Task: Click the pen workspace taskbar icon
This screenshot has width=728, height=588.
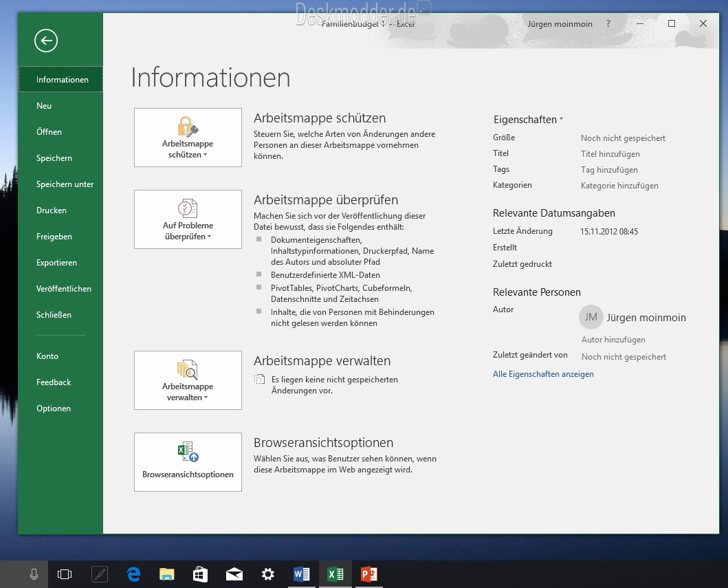Action: coord(100,574)
